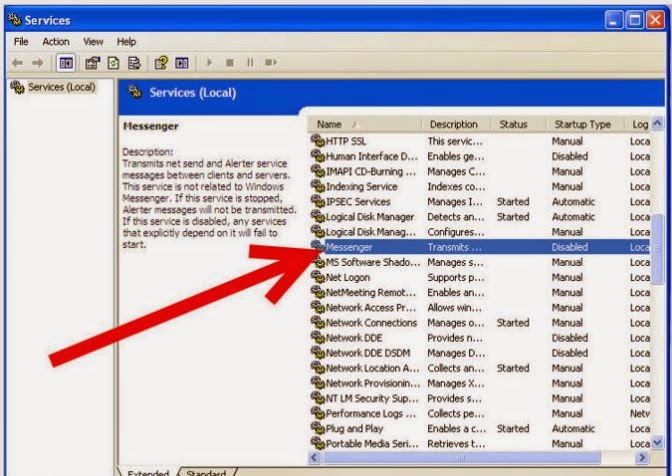Open the Help menu
This screenshot has height=476, width=672.
126,42
